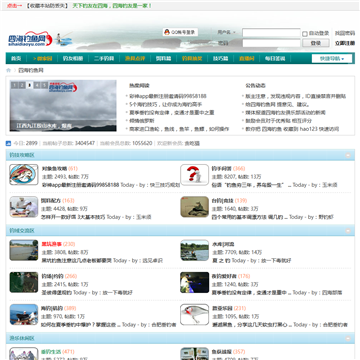Open the red question mark forum icon

click(x=195, y=175)
